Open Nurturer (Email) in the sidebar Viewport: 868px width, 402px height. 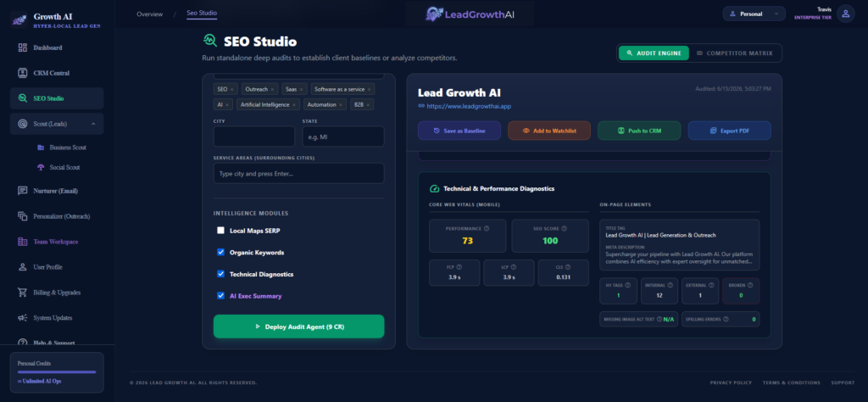57,191
